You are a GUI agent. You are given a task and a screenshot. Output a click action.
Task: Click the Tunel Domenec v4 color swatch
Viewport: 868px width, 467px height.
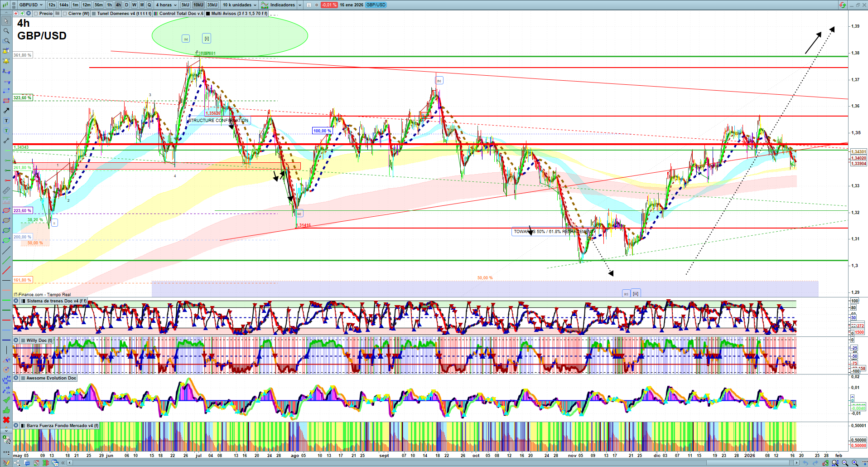[x=94, y=14]
